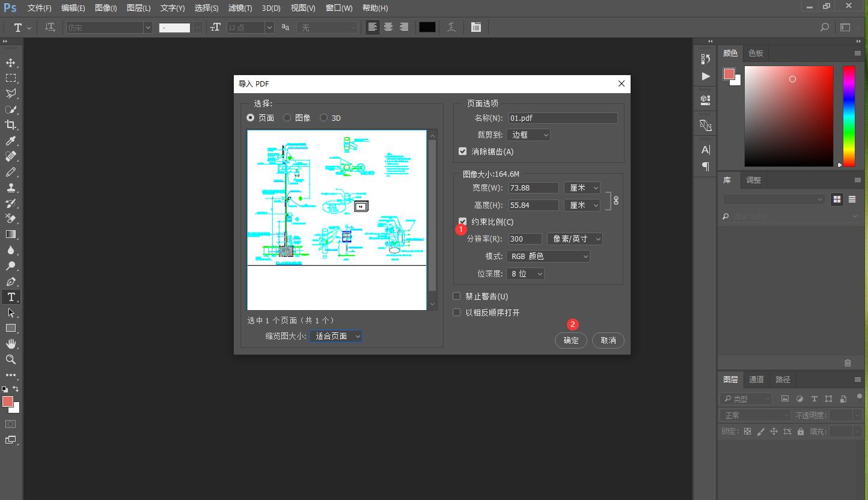Select the 图像 radio button
The image size is (868, 500).
287,118
